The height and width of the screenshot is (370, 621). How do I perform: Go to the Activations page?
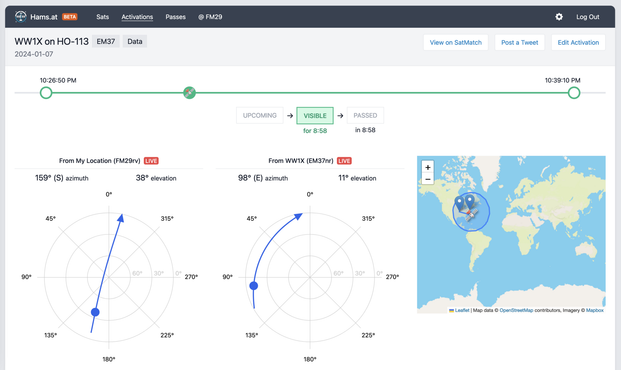coord(137,17)
